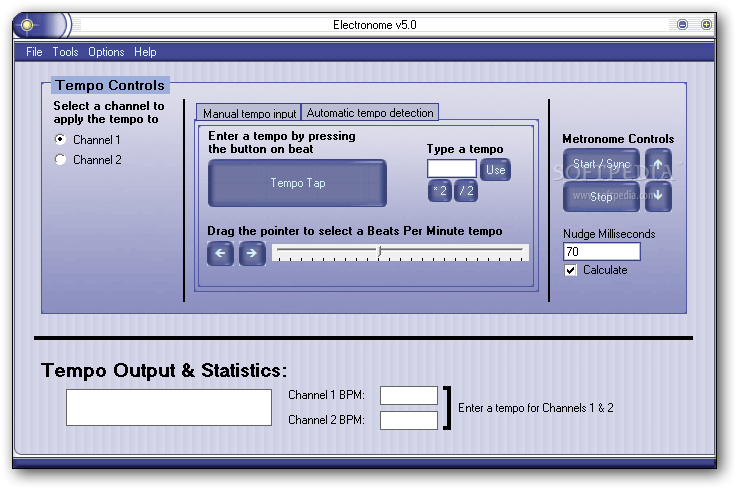The width and height of the screenshot is (737, 489).
Task: Click the Channel 2 BPM field
Action: click(x=409, y=420)
